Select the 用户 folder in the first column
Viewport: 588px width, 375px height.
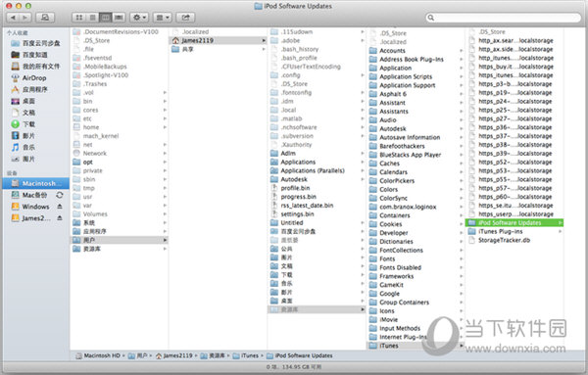120,240
